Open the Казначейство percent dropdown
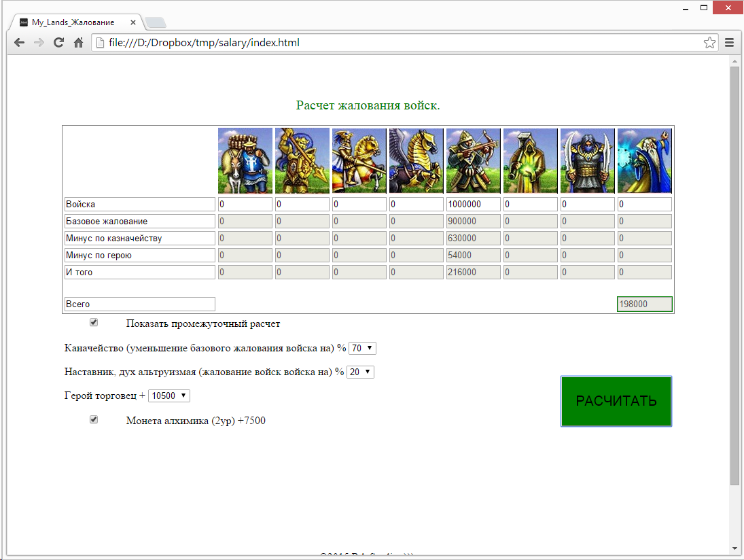The image size is (744, 560). coord(362,348)
